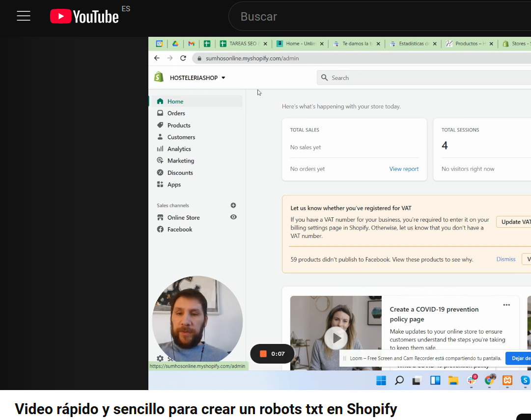Play the COVID-19 prevention policy video
This screenshot has width=531, height=420.
pos(336,338)
